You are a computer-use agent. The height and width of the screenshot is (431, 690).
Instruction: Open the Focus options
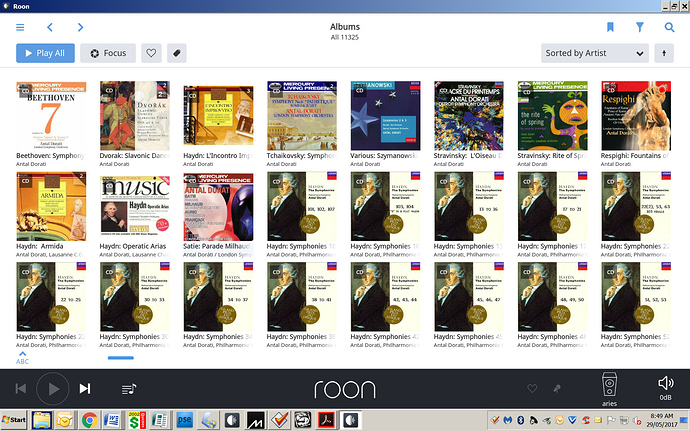pos(108,53)
